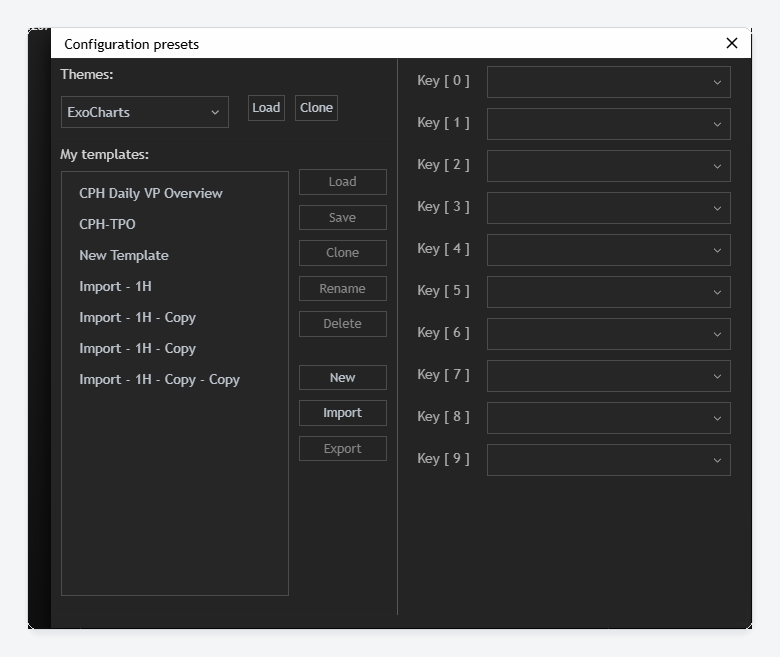Create a New template

coord(343,377)
